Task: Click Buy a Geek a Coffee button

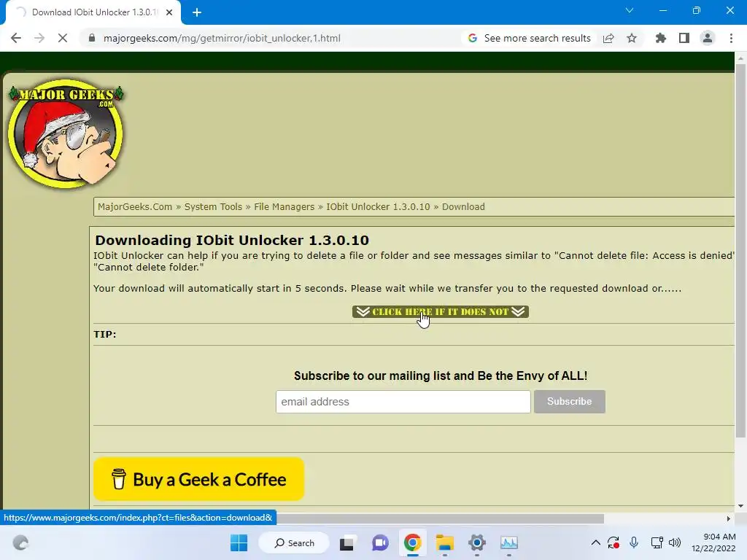Action: (x=198, y=479)
